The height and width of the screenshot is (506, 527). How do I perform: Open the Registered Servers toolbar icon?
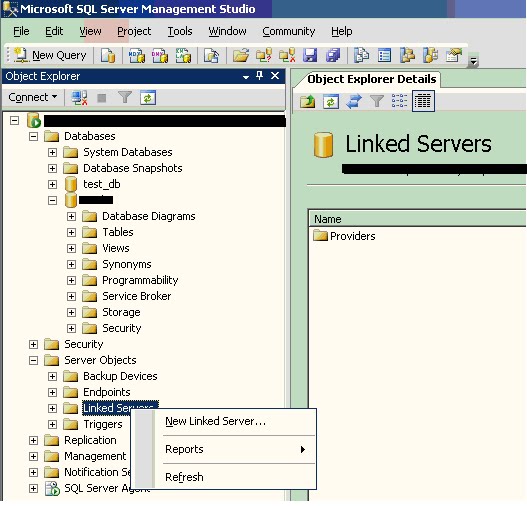coord(361,55)
